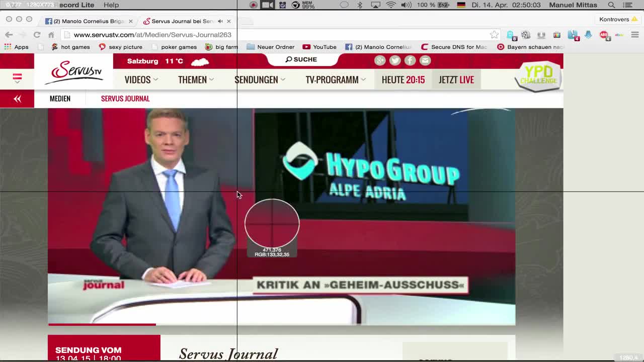Click the eBay extension icon
This screenshot has height=362, width=644.
click(x=619, y=35)
